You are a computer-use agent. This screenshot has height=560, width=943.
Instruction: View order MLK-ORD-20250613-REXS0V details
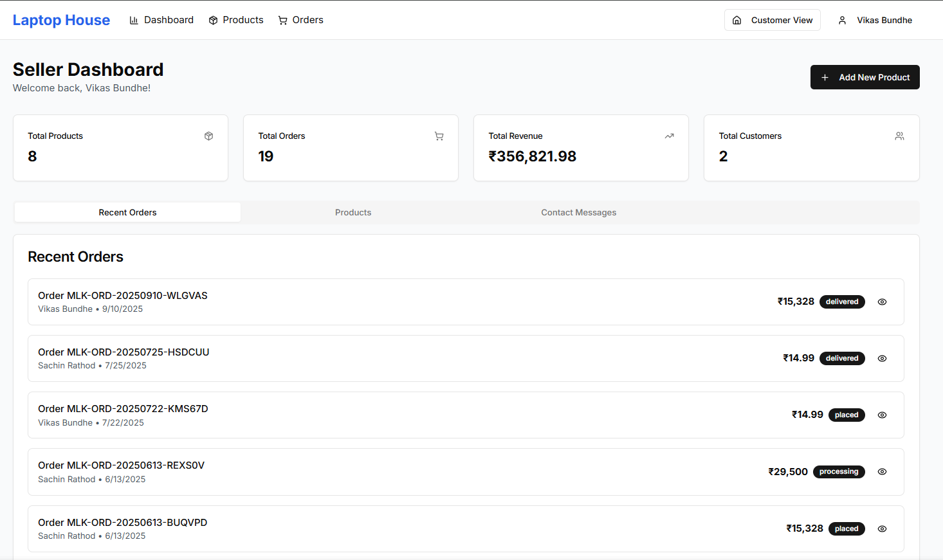coord(882,471)
